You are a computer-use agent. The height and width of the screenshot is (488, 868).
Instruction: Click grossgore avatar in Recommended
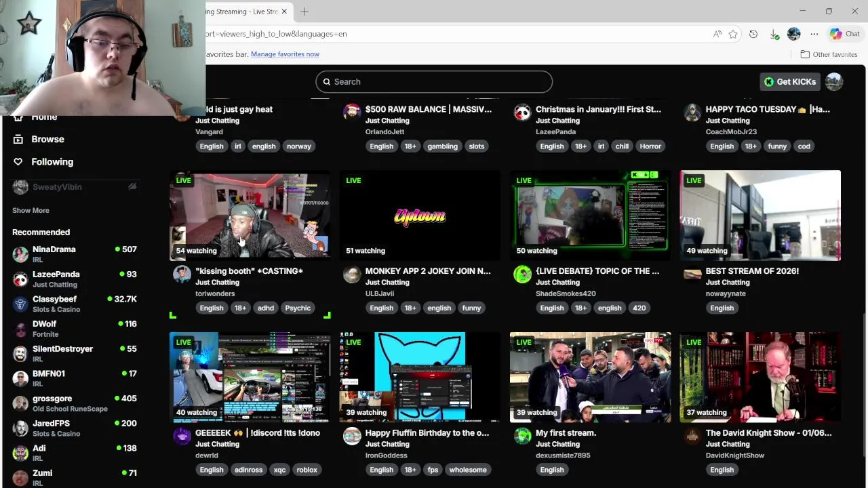point(20,403)
